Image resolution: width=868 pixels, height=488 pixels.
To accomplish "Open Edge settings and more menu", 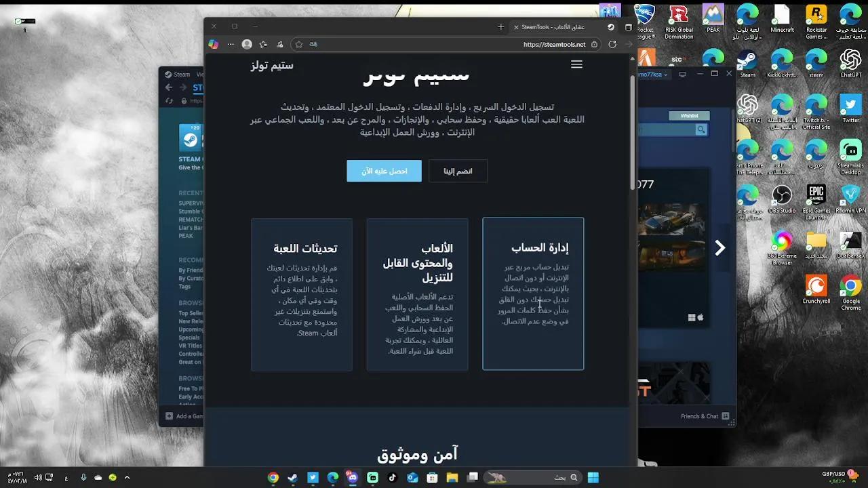I will (231, 44).
